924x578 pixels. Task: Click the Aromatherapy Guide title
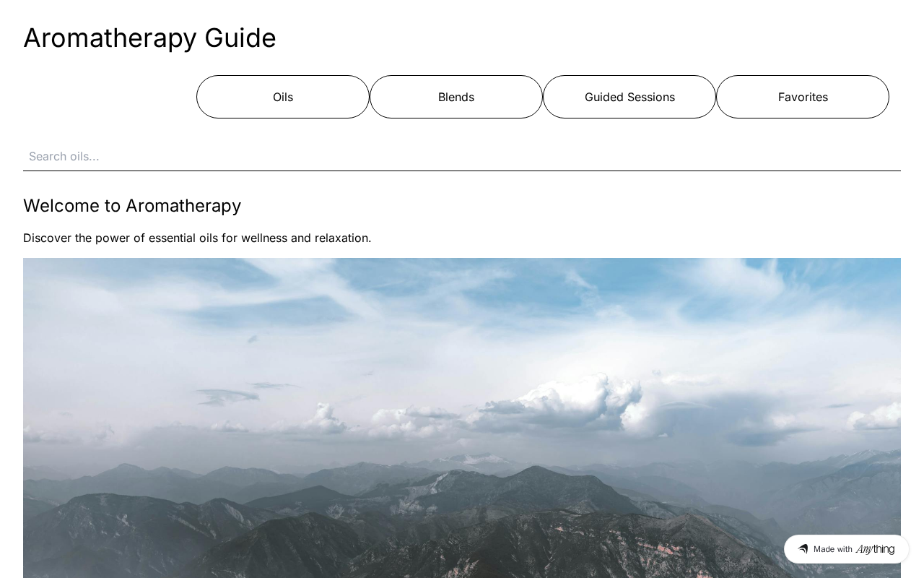coord(149,38)
